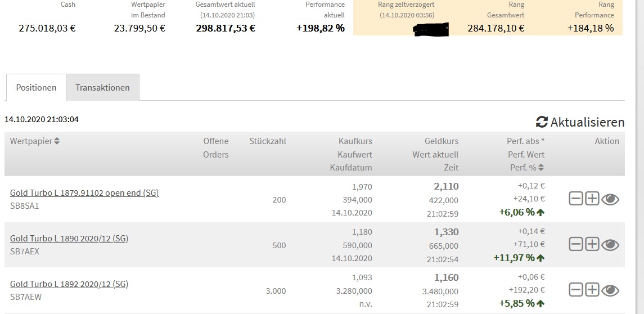This screenshot has width=644, height=314.
Task: Click the plus icon for Gold Turbo L 1879.91102
Action: click(x=592, y=199)
